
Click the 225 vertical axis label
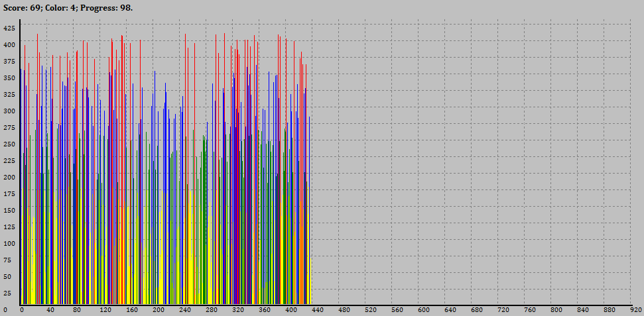tap(9, 160)
